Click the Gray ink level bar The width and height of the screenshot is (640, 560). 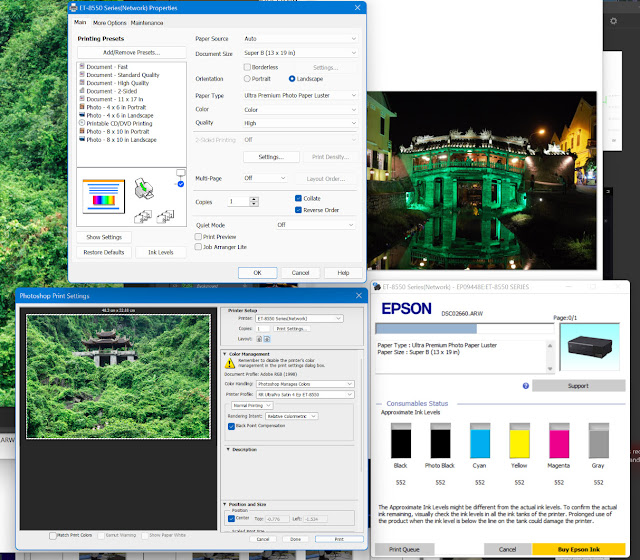point(598,440)
